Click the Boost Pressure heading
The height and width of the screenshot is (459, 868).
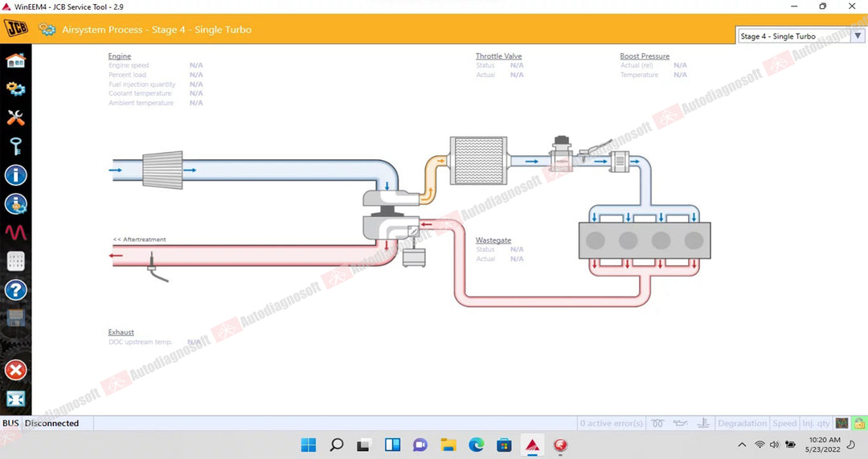coord(645,56)
